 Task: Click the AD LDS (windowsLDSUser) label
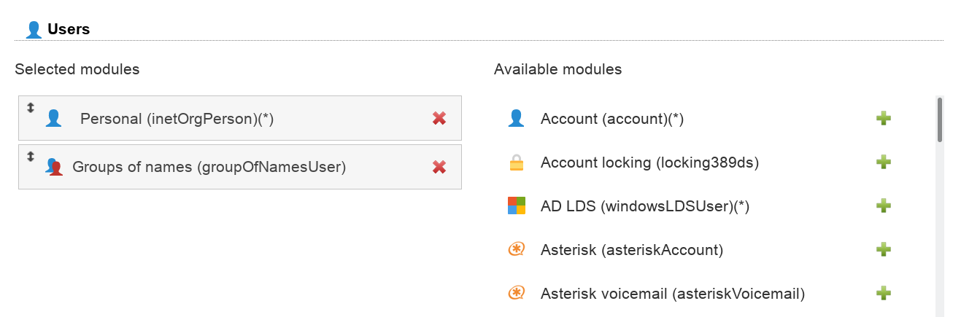pos(645,206)
